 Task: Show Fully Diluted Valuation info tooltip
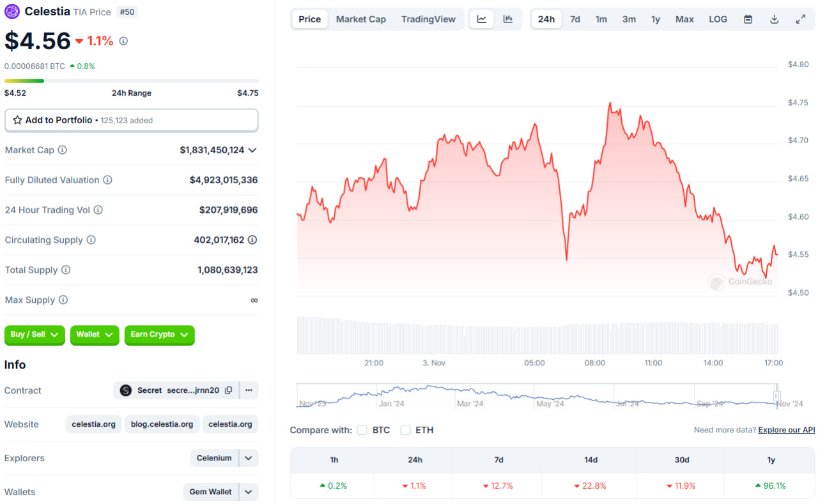107,180
